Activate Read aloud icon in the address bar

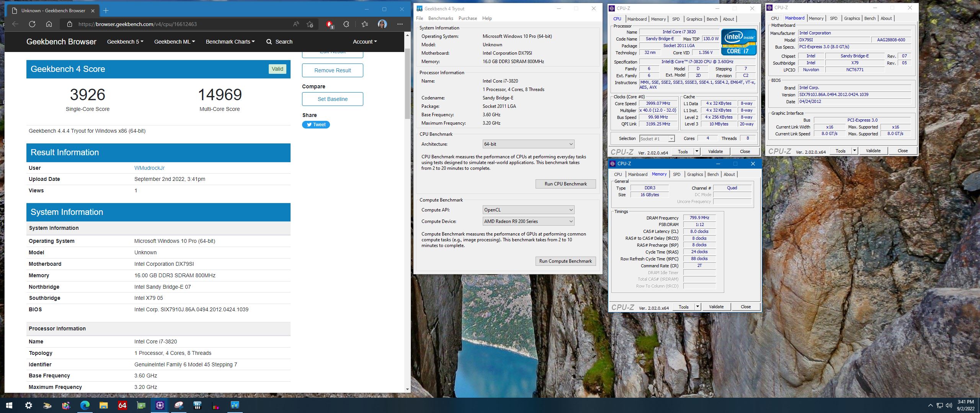pyautogui.click(x=296, y=24)
